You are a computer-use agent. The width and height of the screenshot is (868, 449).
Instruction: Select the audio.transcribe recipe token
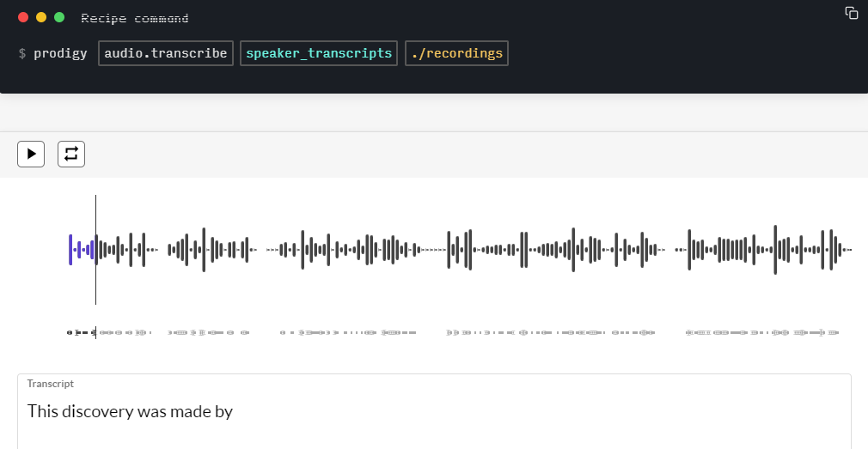(166, 53)
